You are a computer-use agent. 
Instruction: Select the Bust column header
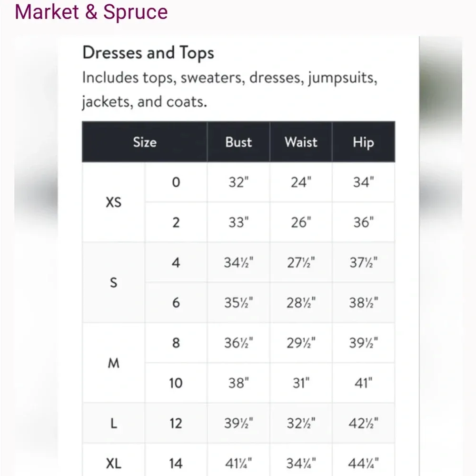[x=238, y=142]
